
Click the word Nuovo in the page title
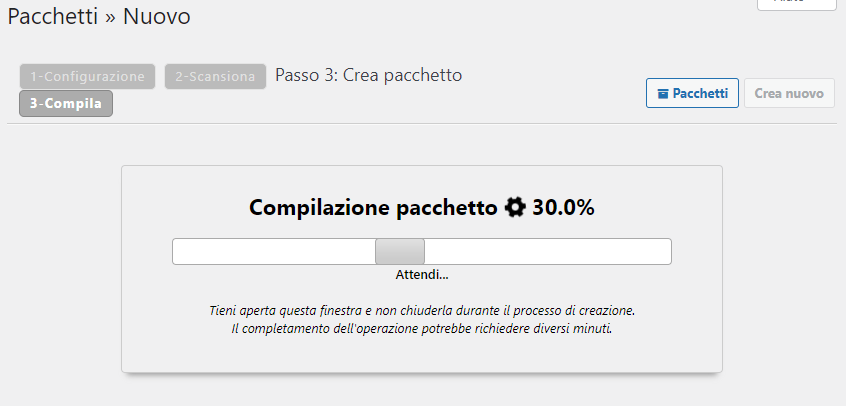tap(157, 16)
